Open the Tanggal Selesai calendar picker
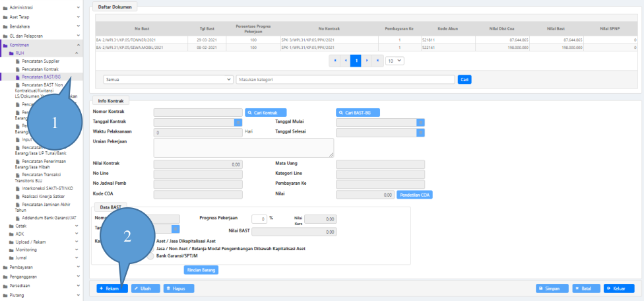This screenshot has height=301, width=644. click(x=420, y=132)
